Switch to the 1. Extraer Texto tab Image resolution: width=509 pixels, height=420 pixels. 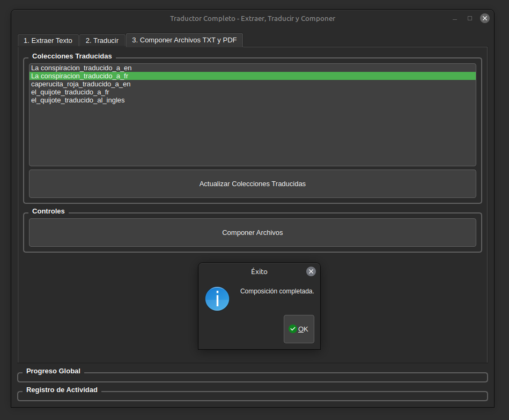tap(48, 40)
